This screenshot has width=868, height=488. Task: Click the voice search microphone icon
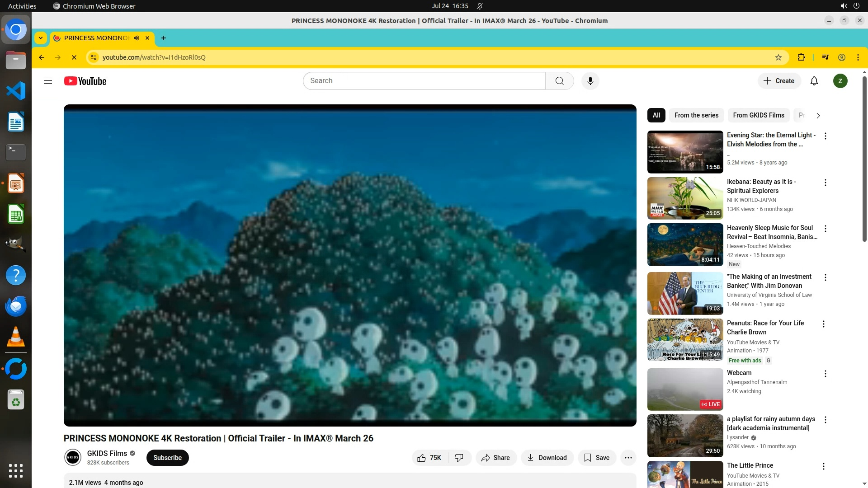tap(590, 81)
